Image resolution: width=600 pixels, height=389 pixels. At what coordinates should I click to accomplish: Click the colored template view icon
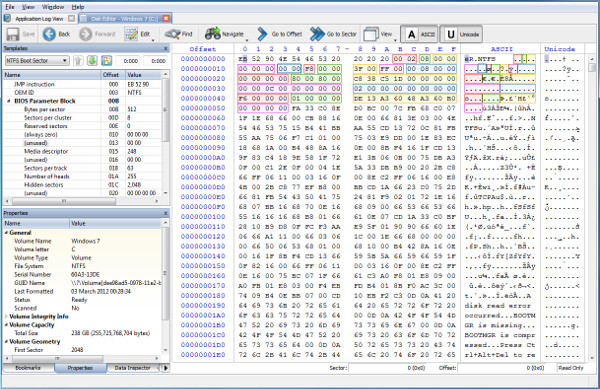pyautogui.click(x=106, y=60)
